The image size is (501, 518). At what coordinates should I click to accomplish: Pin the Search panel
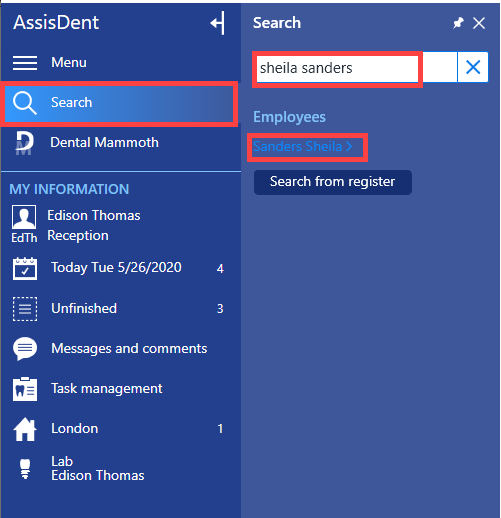(x=458, y=23)
